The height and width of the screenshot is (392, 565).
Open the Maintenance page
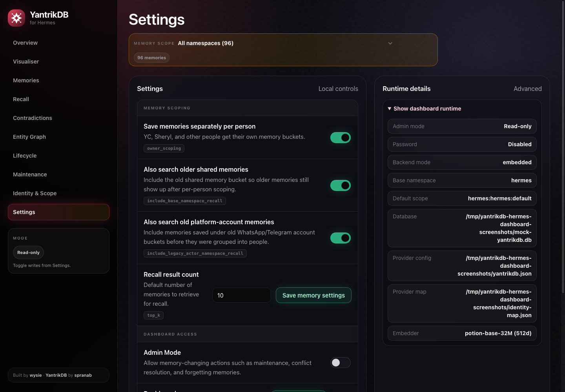tap(58, 174)
